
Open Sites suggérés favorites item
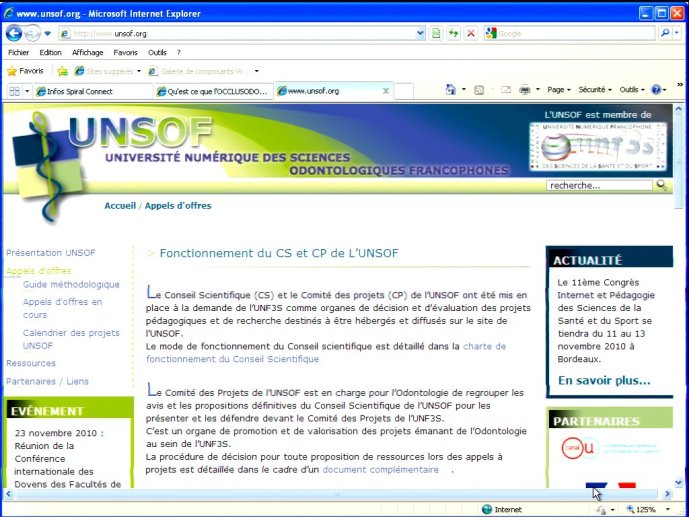108,71
